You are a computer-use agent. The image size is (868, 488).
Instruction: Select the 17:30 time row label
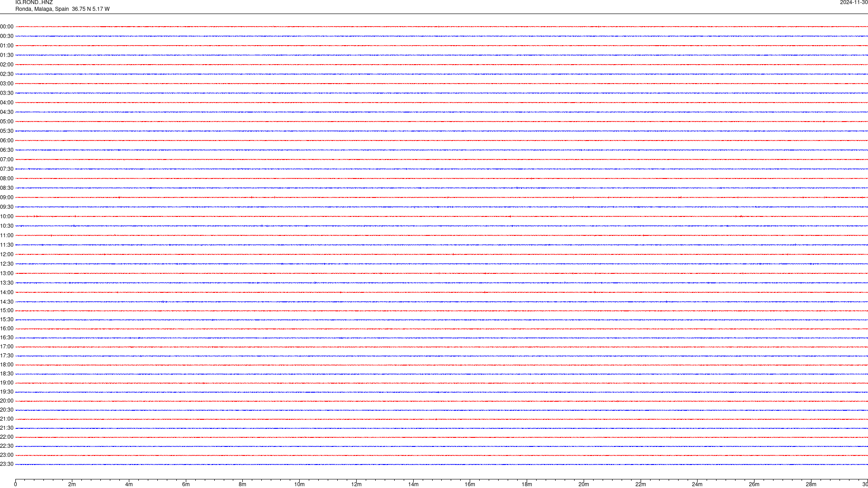coord(7,356)
